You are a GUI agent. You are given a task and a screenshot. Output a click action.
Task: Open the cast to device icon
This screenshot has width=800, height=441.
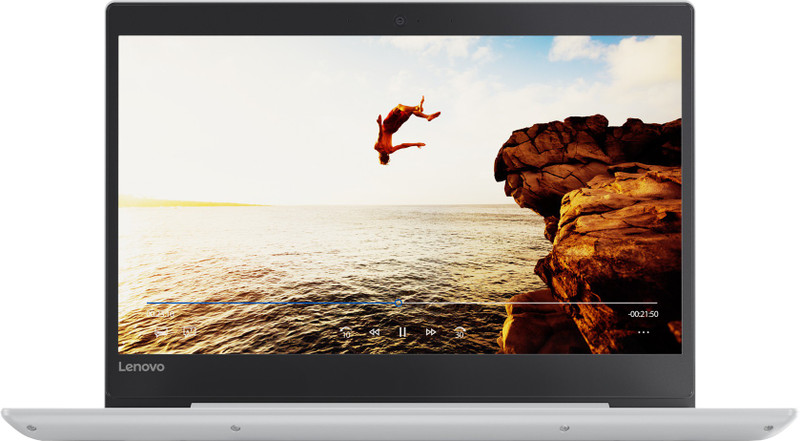coord(161,331)
